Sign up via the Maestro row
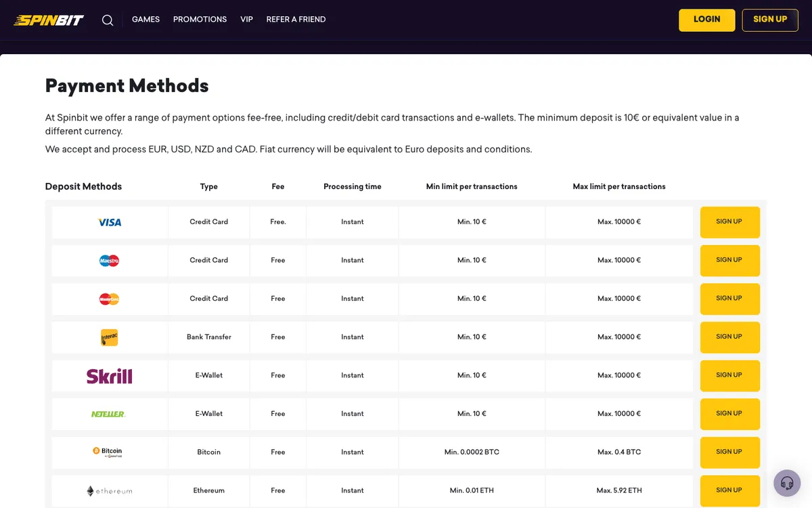This screenshot has width=812, height=508. 729,260
